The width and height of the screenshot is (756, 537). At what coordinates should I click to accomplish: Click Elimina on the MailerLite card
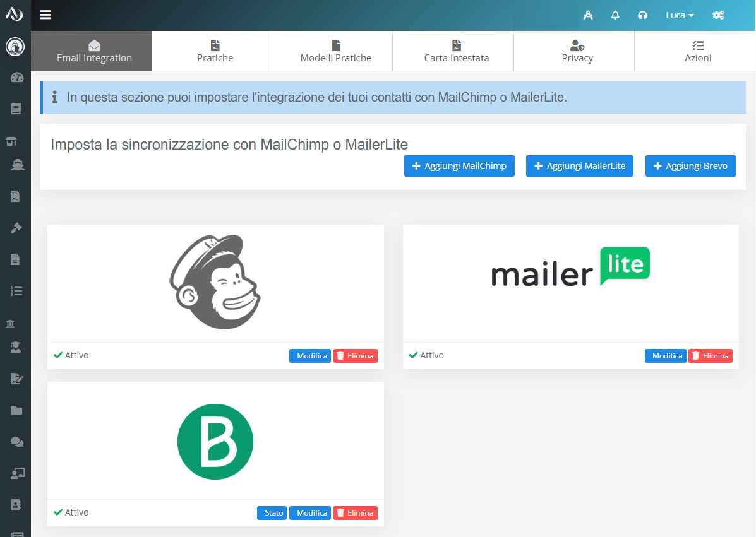click(710, 356)
